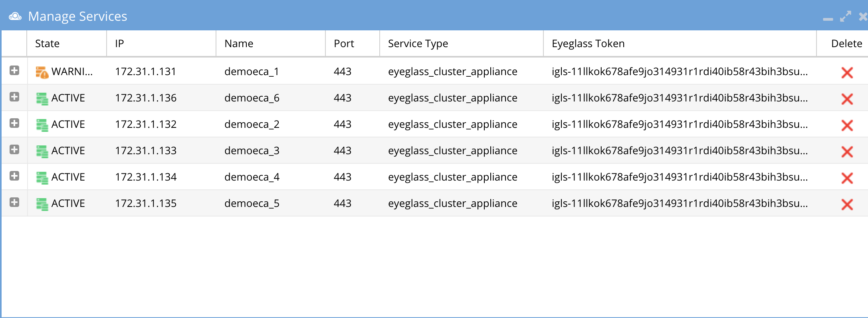Click the Eyeglass token of demoeca_1
The image size is (868, 318).
click(x=680, y=72)
